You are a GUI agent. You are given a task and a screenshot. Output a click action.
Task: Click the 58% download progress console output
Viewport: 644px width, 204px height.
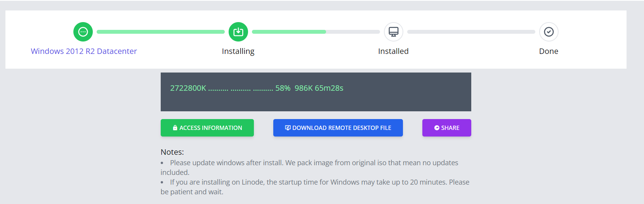click(x=257, y=88)
